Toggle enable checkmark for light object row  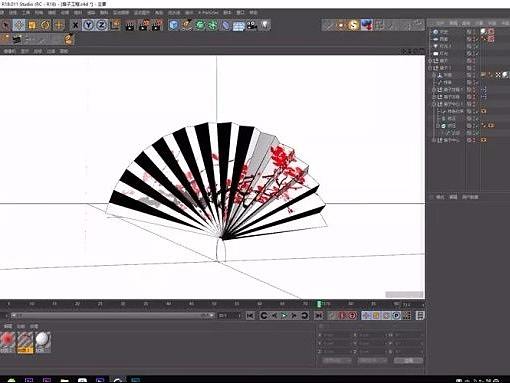point(476,46)
